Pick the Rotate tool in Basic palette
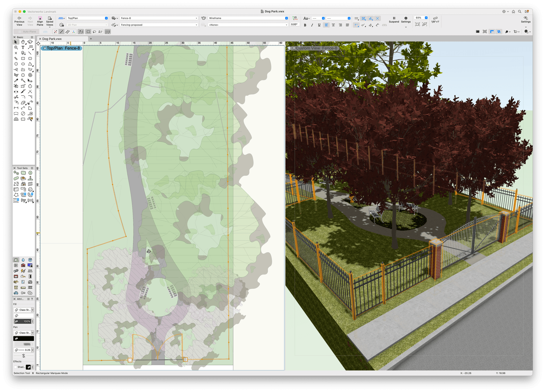 click(x=30, y=86)
